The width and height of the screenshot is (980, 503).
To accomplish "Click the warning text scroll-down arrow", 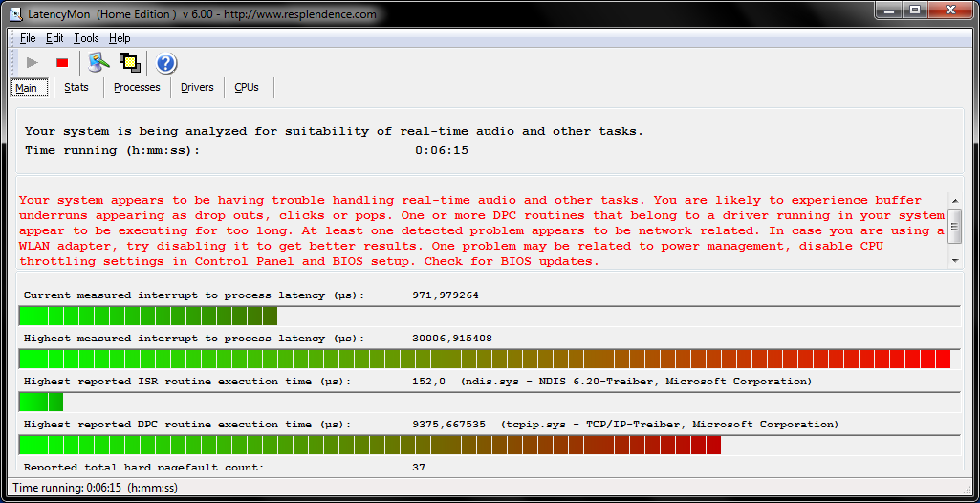I will (x=954, y=260).
